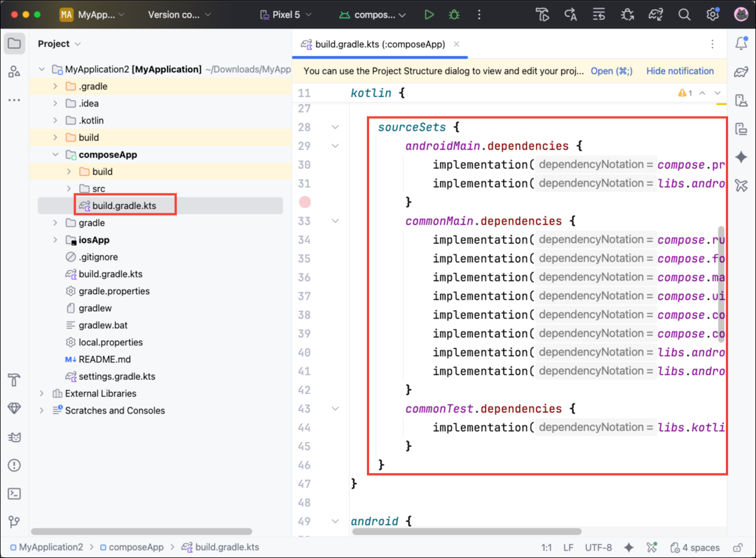Select README.md in project tree
This screenshot has width=756, height=558.
[x=105, y=359]
